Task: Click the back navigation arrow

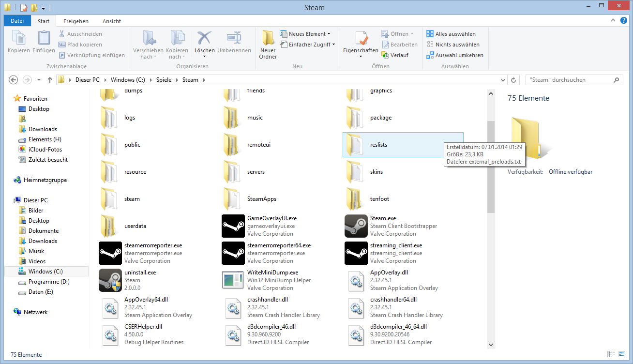Action: pos(14,80)
